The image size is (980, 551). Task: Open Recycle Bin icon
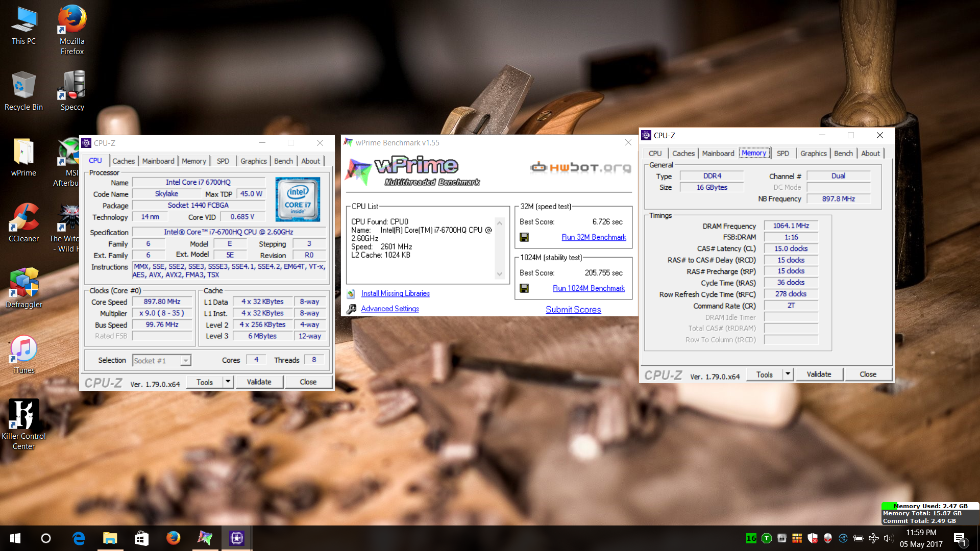click(23, 91)
